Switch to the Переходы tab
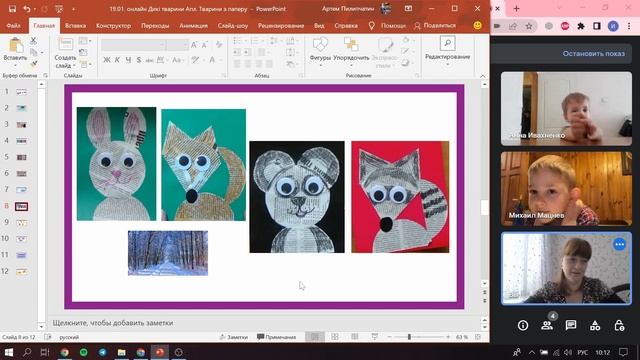 coord(155,25)
